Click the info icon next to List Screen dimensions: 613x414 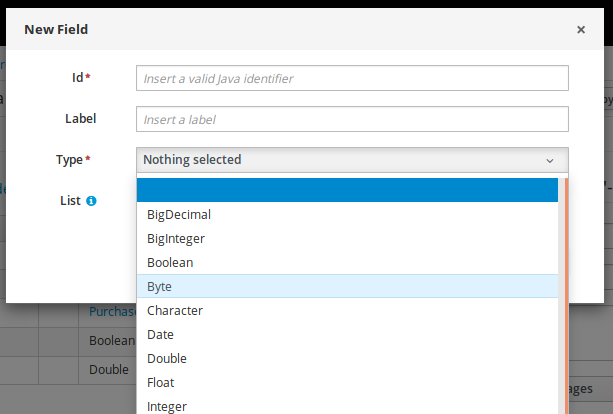[x=91, y=201]
